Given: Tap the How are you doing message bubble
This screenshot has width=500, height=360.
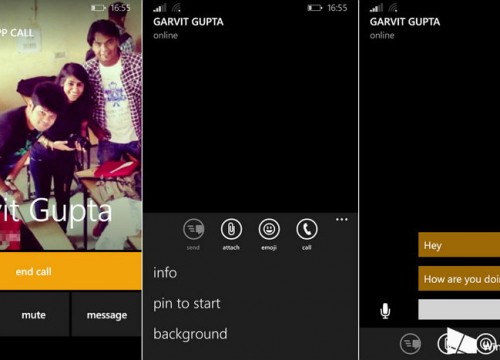Looking at the screenshot, I should pos(459,279).
